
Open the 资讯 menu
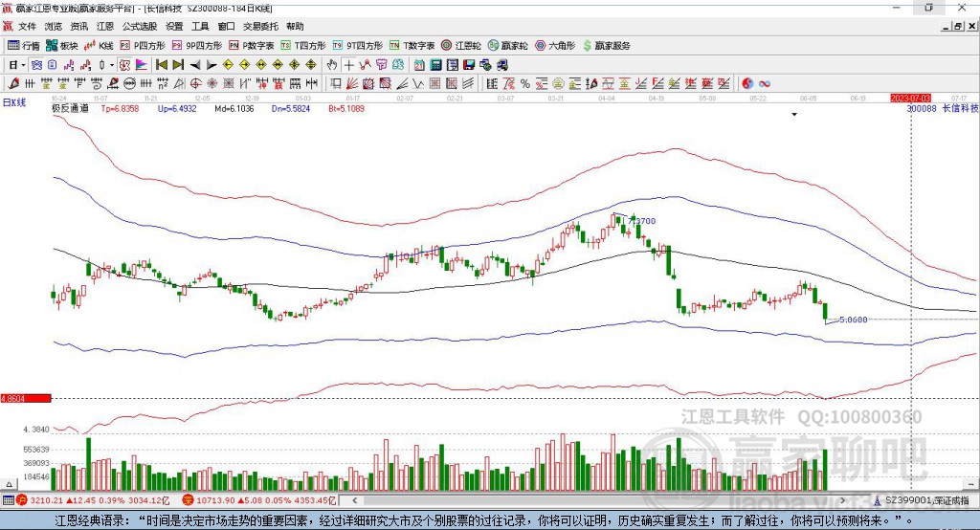pyautogui.click(x=78, y=26)
